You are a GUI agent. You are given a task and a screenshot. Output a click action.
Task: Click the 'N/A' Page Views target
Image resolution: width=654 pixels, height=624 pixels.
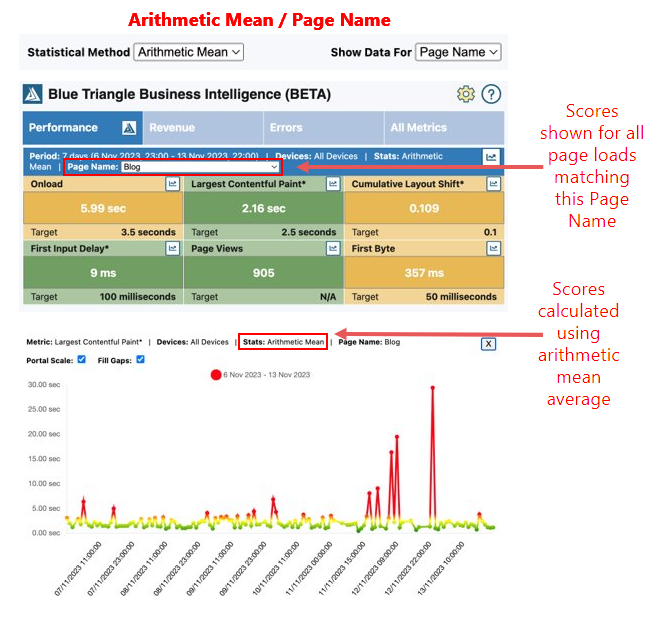pyautogui.click(x=328, y=297)
